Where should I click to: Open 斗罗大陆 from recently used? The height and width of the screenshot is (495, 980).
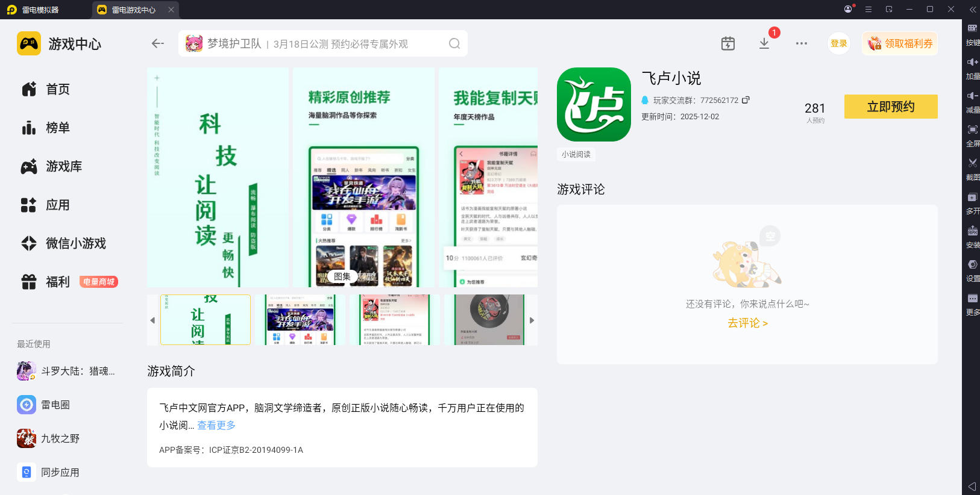66,371
